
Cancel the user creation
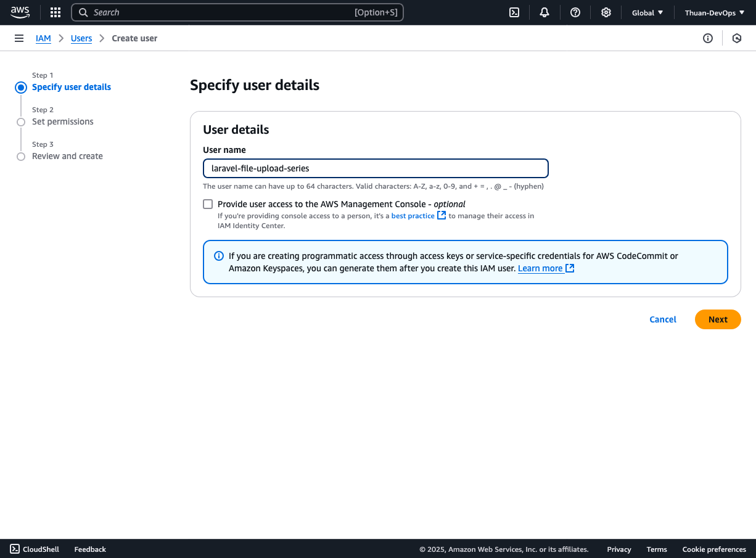pyautogui.click(x=663, y=319)
